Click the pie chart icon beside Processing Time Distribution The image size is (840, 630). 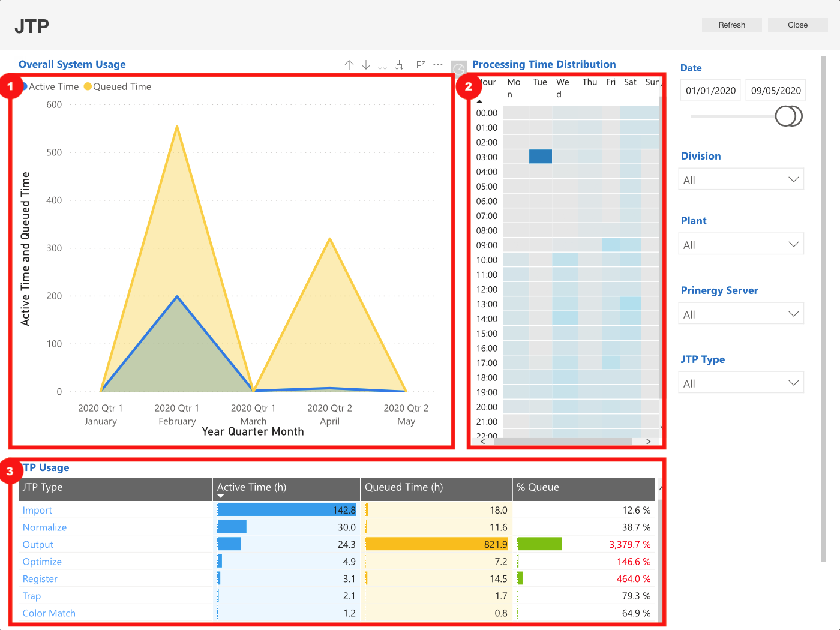[x=459, y=68]
